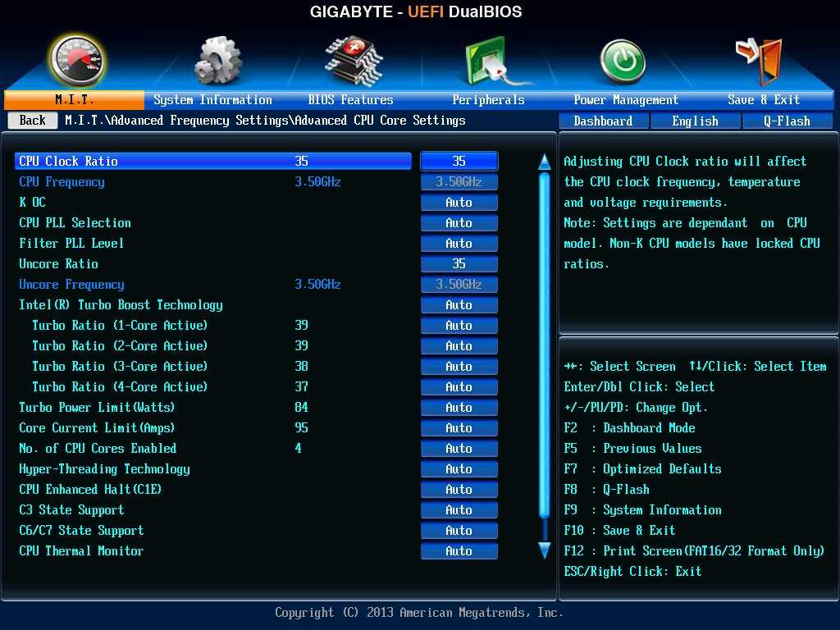Toggle the Hyper-Threading Technology Auto setting

(459, 469)
